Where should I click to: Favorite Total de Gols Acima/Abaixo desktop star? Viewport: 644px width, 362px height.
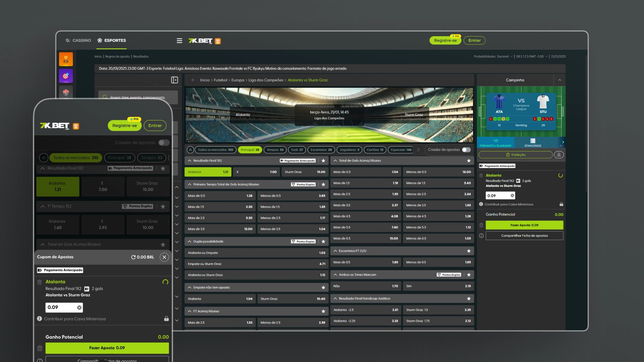click(469, 161)
